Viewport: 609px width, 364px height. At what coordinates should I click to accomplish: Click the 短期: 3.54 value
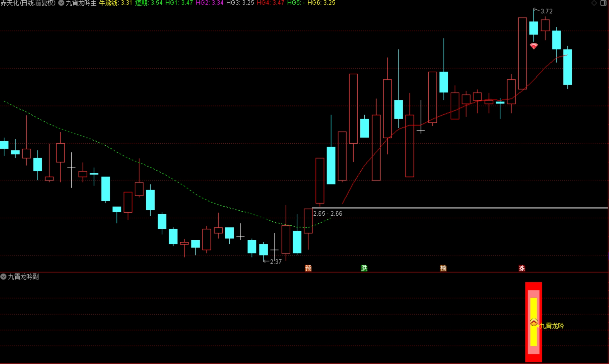coord(149,3)
